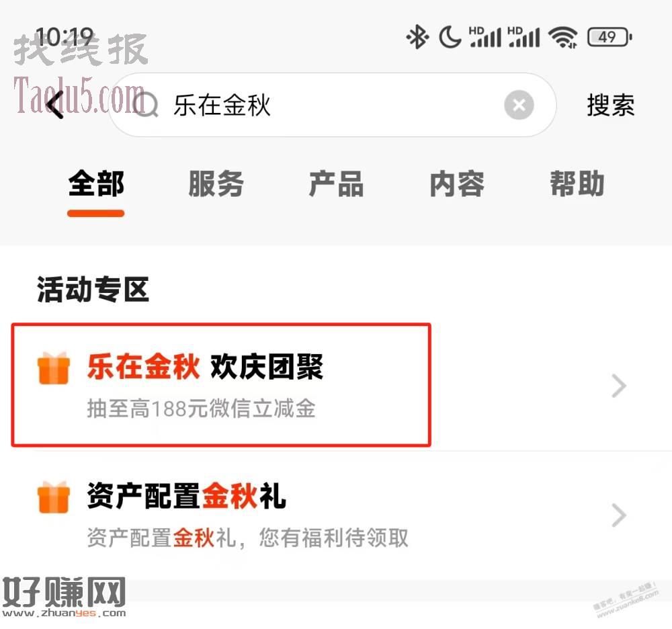The image size is (672, 629).
Task: Tap the gift icon beside 资产配置金秋礼
Action: [54, 497]
